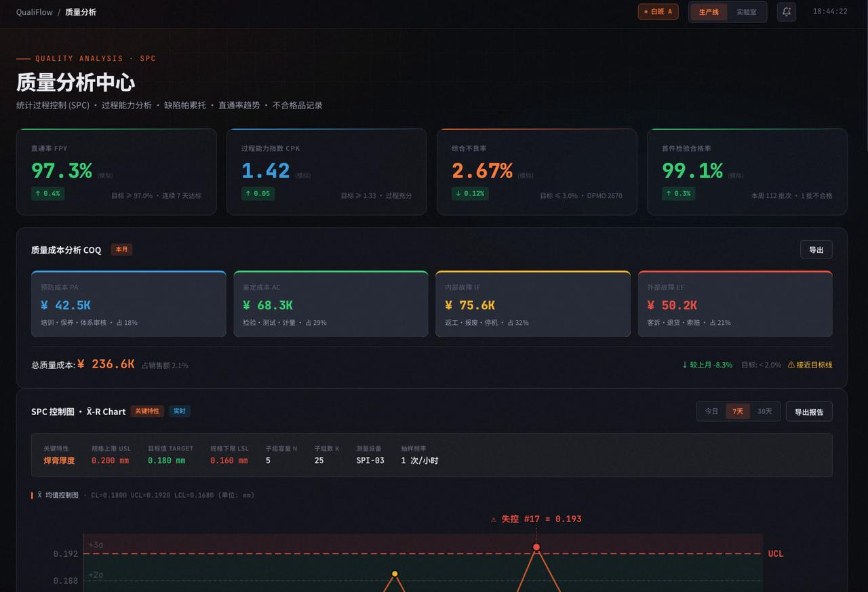Viewport: 868px width, 592px height.
Task: Click the 较上月 -8.3% trend
Action: 707,365
